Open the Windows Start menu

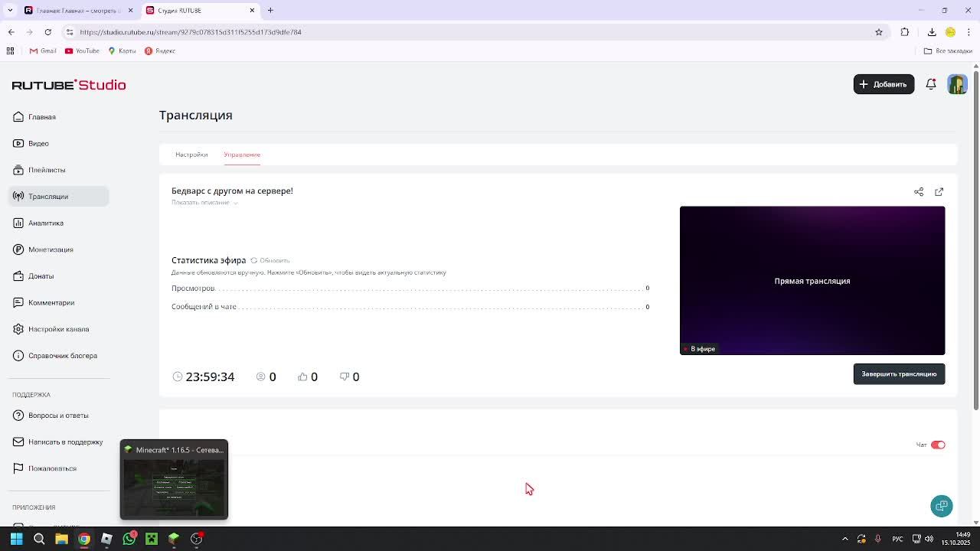coord(16,539)
